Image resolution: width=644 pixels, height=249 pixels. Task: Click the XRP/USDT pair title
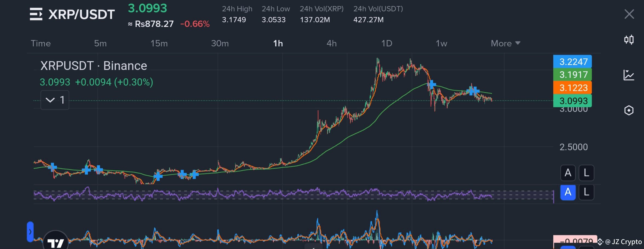pos(81,14)
